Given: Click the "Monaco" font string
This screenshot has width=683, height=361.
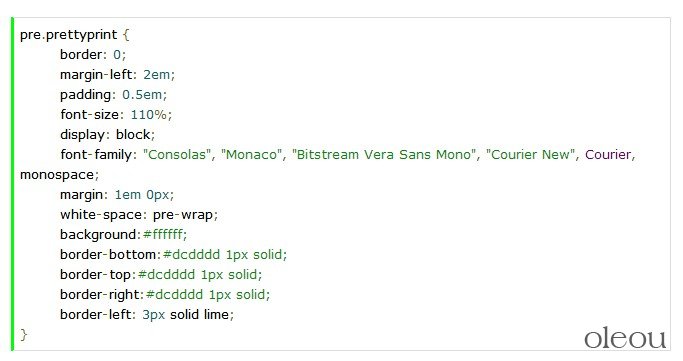Looking at the screenshot, I should pyautogui.click(x=251, y=155).
